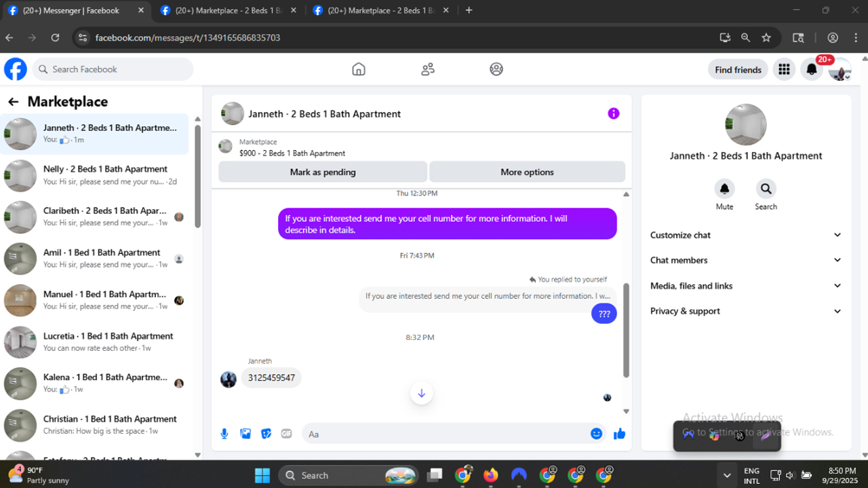868x488 pixels.
Task: Open the apps grid menu icon
Action: click(784, 69)
